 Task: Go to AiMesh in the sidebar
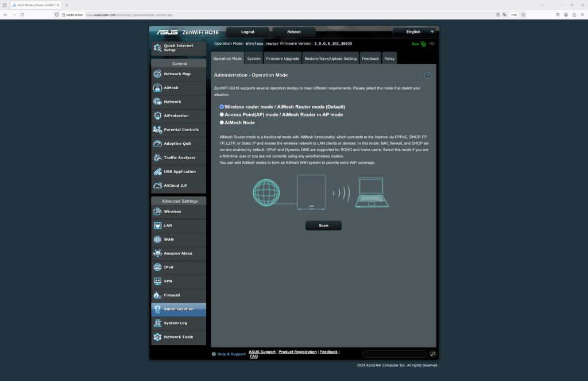[x=179, y=88]
